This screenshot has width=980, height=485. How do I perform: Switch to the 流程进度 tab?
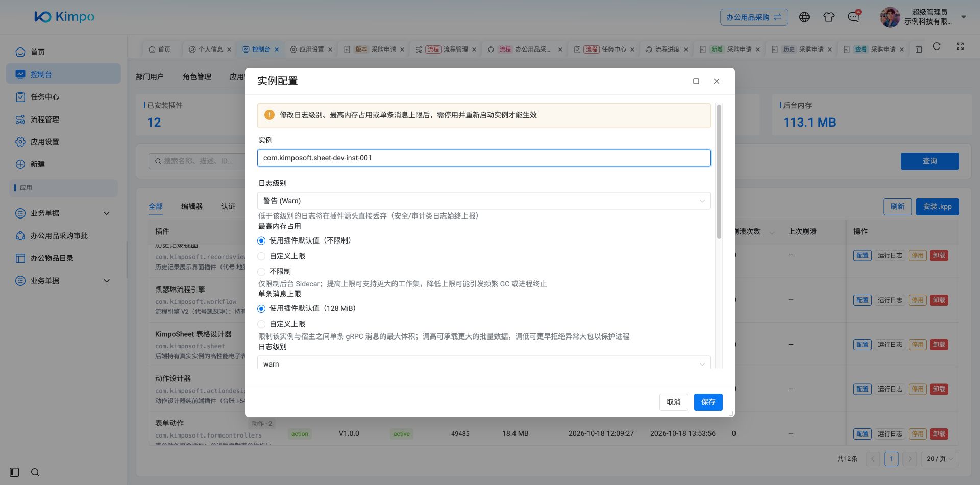(x=667, y=50)
